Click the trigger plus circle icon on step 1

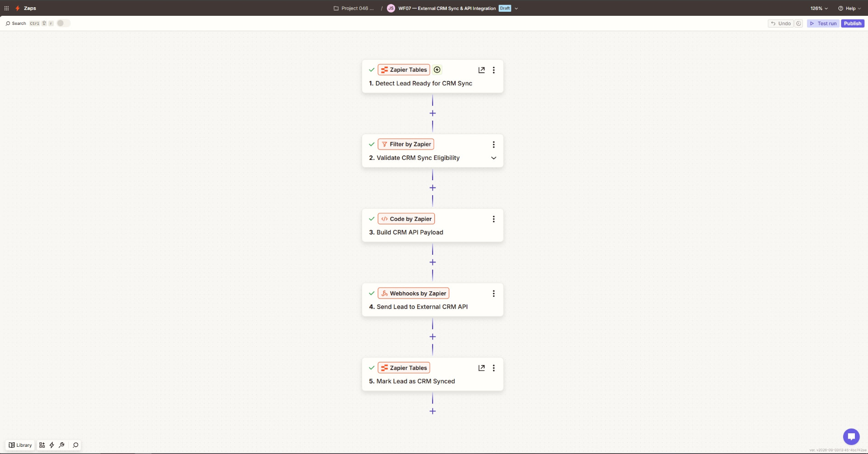coord(437,70)
